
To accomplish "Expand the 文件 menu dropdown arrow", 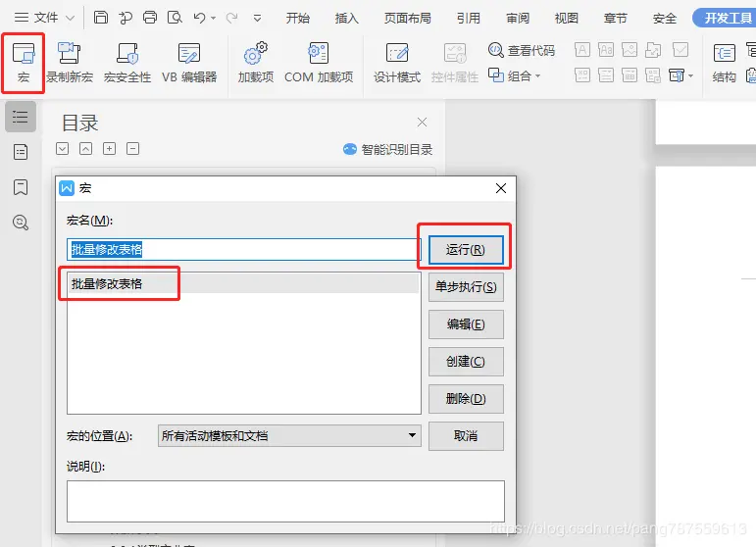I will (x=70, y=18).
